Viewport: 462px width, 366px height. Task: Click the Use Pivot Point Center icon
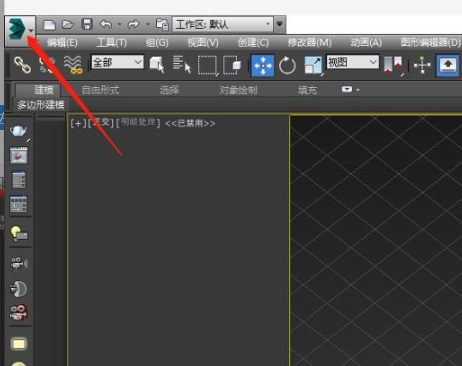click(393, 65)
